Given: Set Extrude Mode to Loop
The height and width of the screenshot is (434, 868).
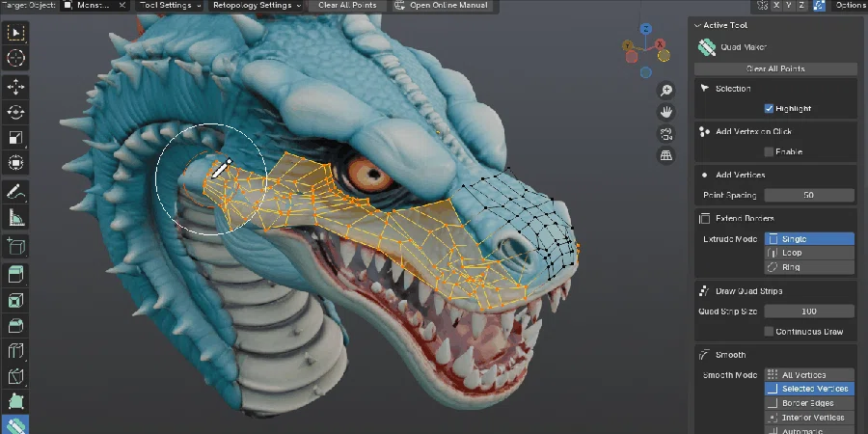Looking at the screenshot, I should click(x=809, y=253).
